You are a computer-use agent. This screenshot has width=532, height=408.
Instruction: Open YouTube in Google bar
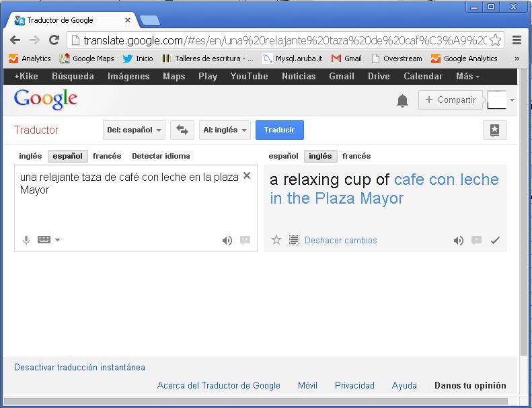(x=249, y=77)
